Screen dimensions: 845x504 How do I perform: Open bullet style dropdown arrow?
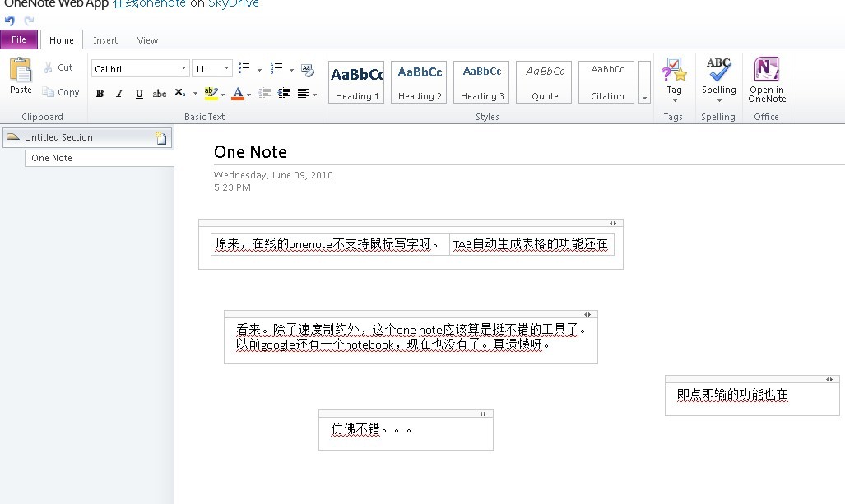pos(259,69)
